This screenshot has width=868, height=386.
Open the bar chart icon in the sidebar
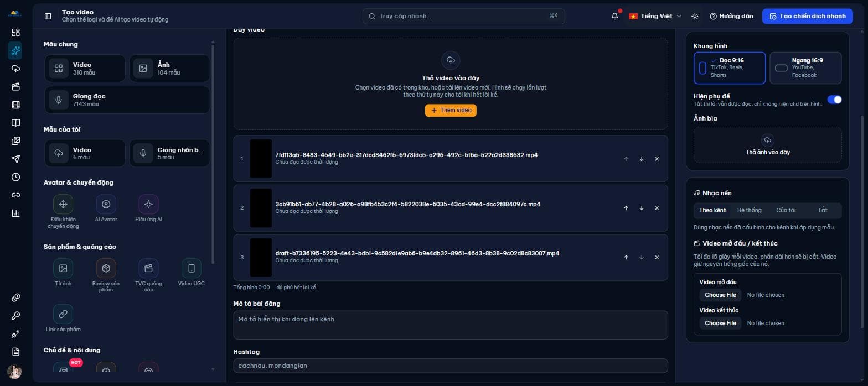15,213
